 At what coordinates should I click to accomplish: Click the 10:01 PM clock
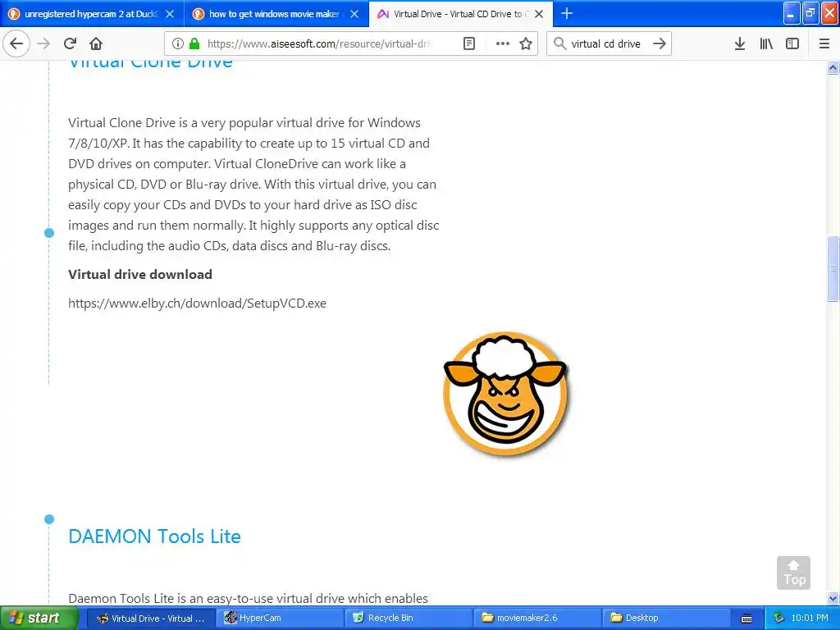pos(810,619)
